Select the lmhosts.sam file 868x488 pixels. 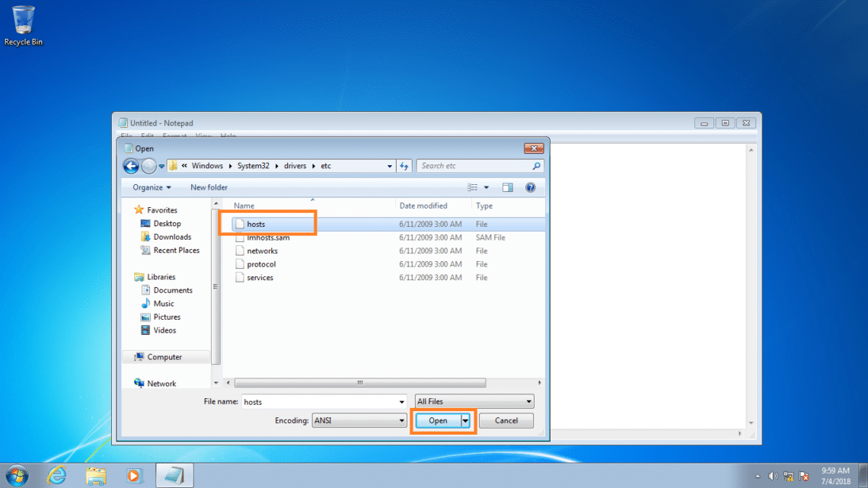pyautogui.click(x=268, y=238)
